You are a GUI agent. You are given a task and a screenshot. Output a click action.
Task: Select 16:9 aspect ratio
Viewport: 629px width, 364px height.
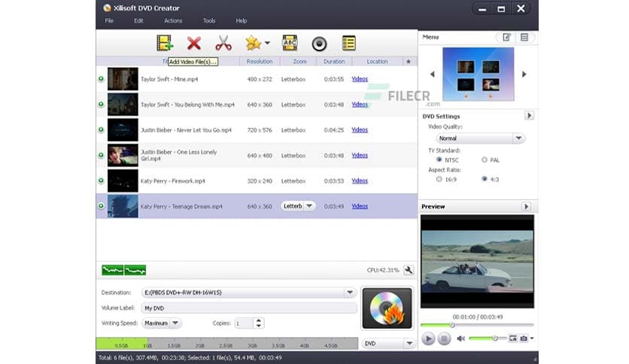(x=439, y=179)
